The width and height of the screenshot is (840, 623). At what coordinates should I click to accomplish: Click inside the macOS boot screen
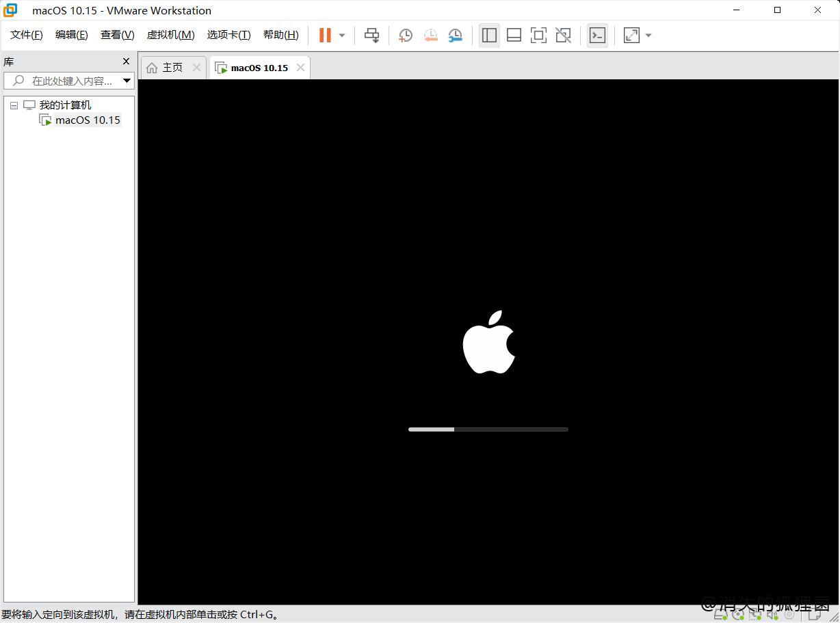point(488,342)
